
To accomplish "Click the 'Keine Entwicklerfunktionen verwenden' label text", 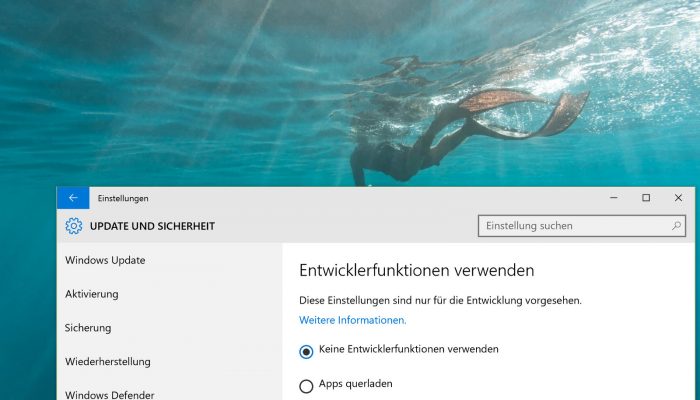I will pos(408,349).
